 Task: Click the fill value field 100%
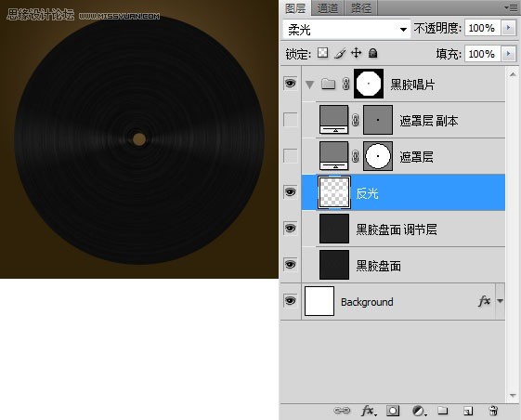pos(482,54)
